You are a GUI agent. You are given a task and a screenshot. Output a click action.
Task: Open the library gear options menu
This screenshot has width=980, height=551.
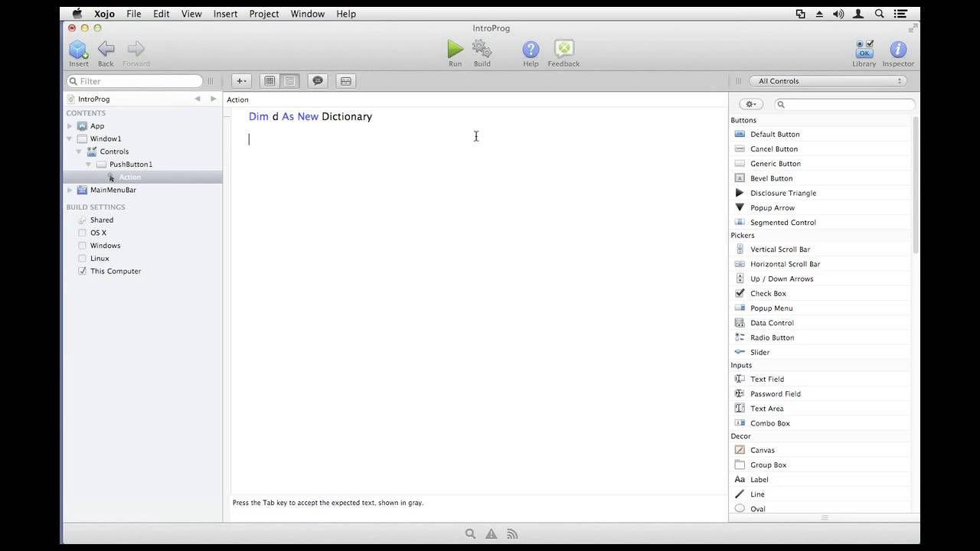750,104
